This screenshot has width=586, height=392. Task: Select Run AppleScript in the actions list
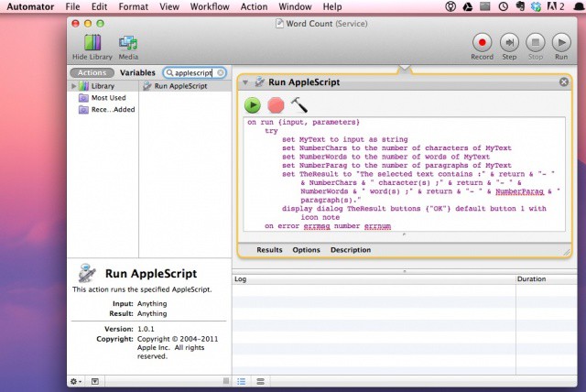pyautogui.click(x=179, y=86)
